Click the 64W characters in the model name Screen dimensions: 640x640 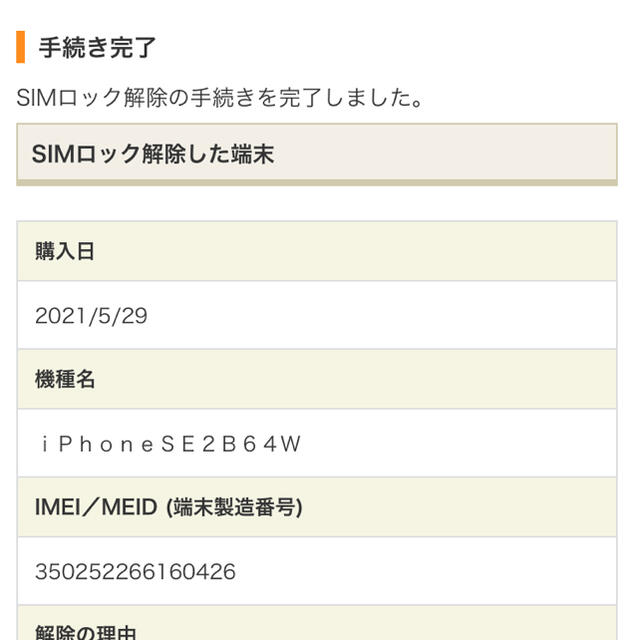click(x=272, y=444)
